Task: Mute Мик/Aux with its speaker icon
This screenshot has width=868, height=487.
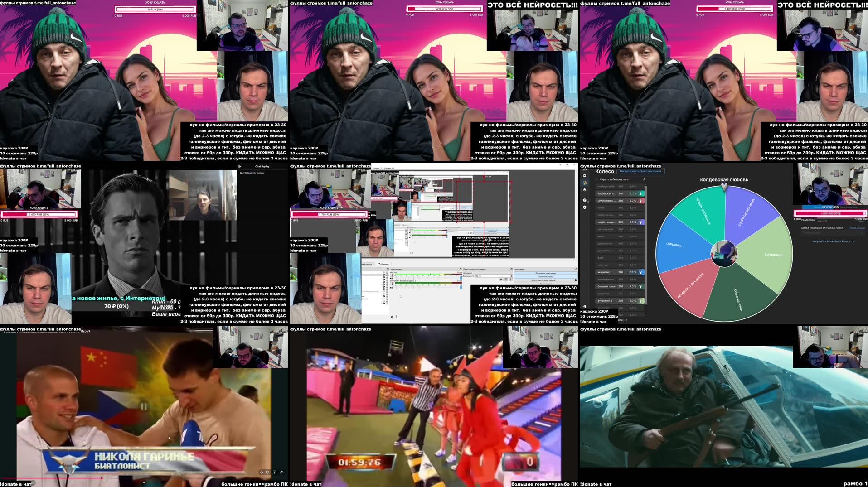Action: pos(391,278)
